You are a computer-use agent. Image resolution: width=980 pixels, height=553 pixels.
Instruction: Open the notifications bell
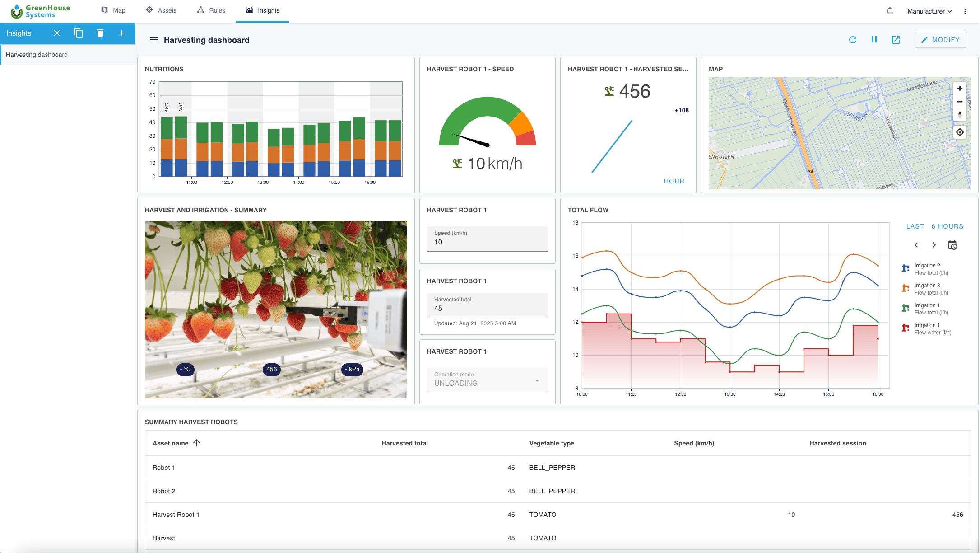(890, 11)
